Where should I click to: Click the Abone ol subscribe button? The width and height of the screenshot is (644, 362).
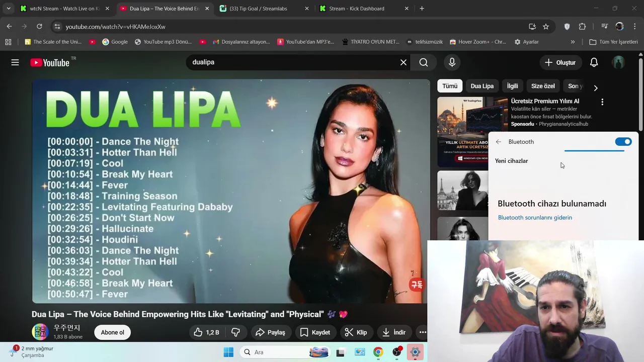(112, 332)
